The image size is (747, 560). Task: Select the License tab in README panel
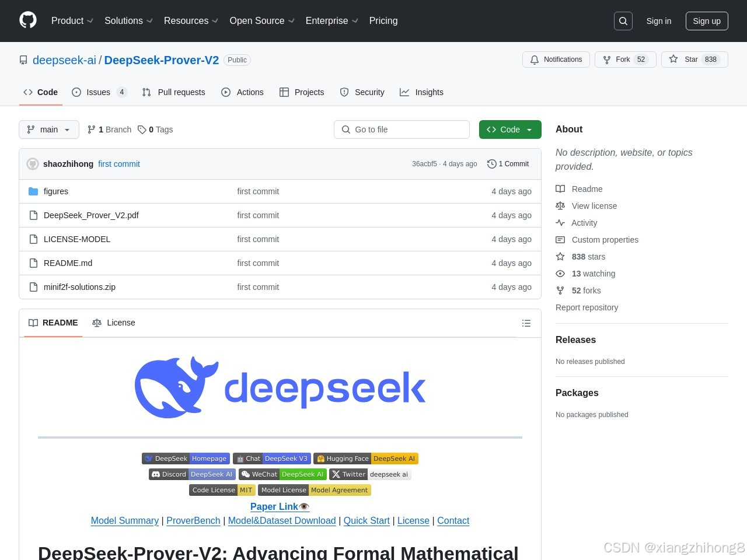click(x=114, y=323)
